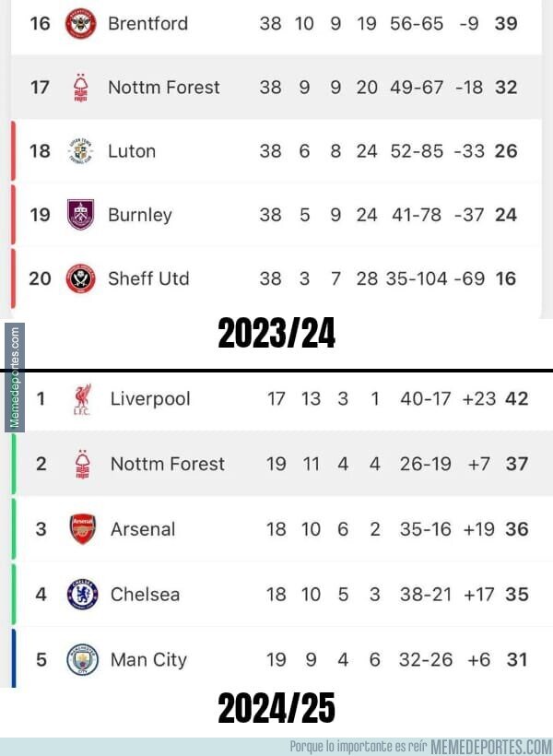Viewport: 553px width, 756px height.
Task: Click the Brentford club crest
Action: coord(80,23)
